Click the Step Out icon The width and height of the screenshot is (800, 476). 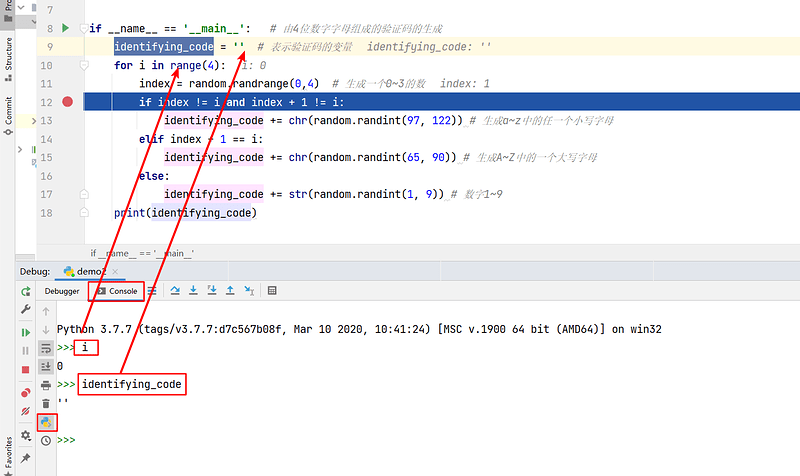pos(231,291)
